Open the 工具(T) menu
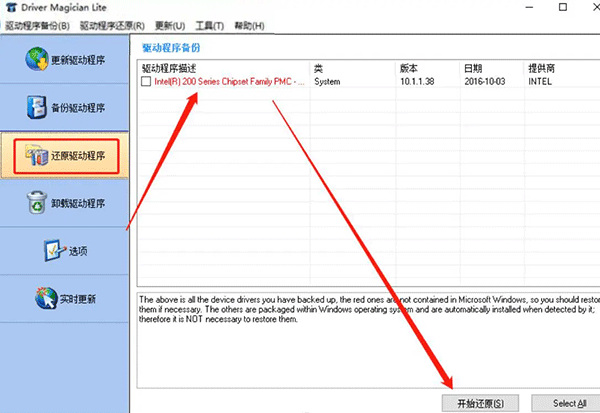Image resolution: width=600 pixels, height=413 pixels. coord(211,25)
